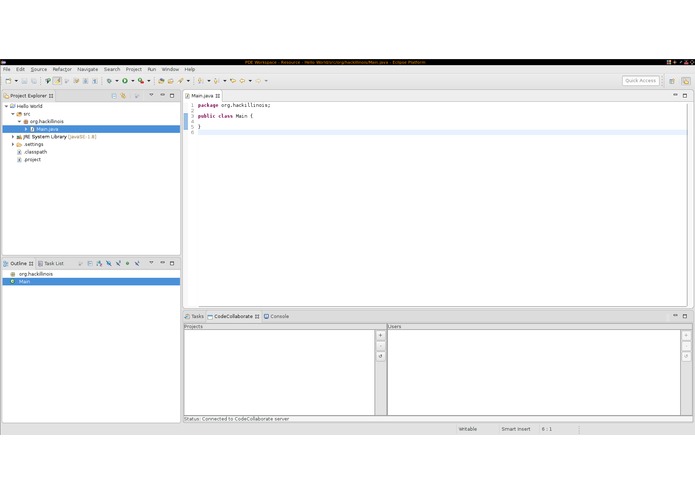695x494 pixels.
Task: Click the Open Task folder toolbar icon
Action: click(171, 81)
